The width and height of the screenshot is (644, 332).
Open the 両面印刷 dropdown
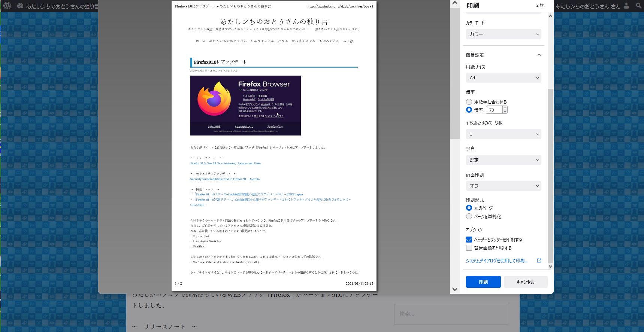coord(504,186)
